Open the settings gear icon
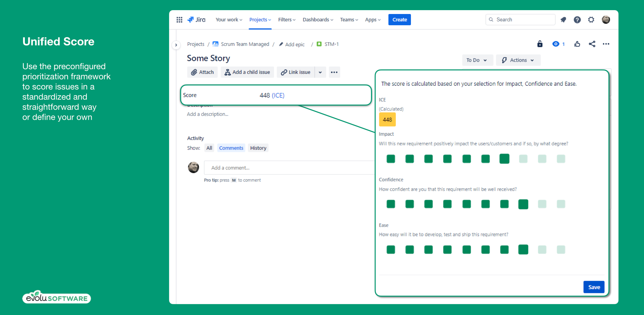644x315 pixels. [591, 20]
